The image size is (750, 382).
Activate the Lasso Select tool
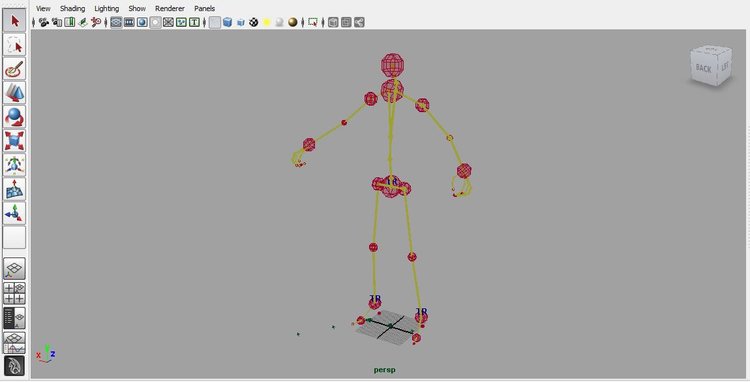point(14,45)
